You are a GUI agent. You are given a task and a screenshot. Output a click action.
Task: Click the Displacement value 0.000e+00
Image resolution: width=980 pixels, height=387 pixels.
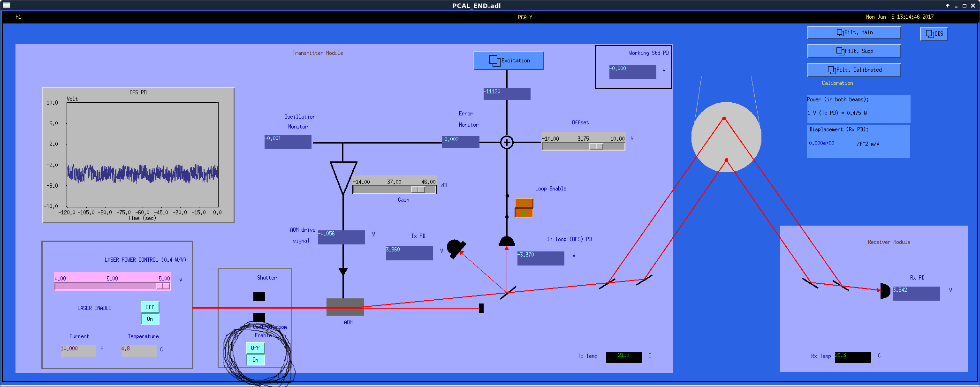pos(821,143)
